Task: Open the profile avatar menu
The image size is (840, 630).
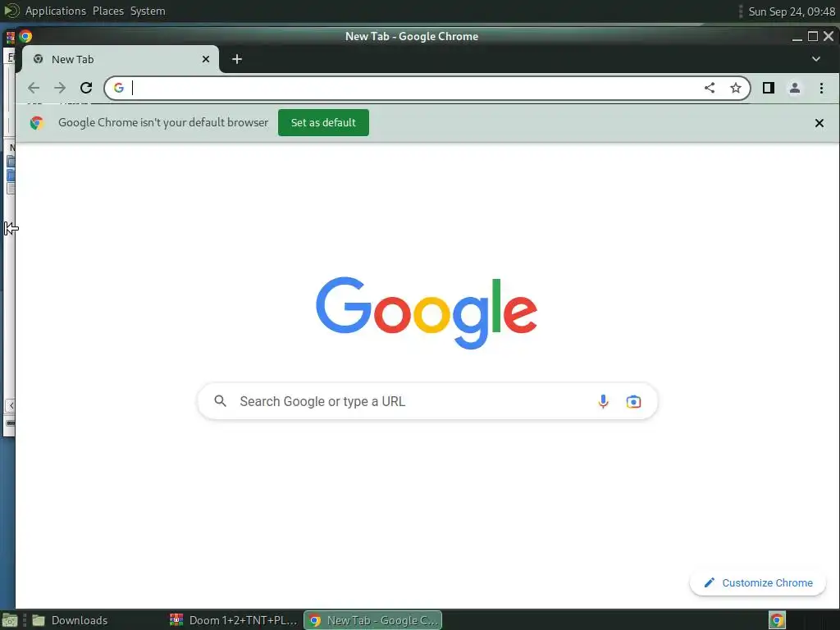Action: pyautogui.click(x=795, y=88)
